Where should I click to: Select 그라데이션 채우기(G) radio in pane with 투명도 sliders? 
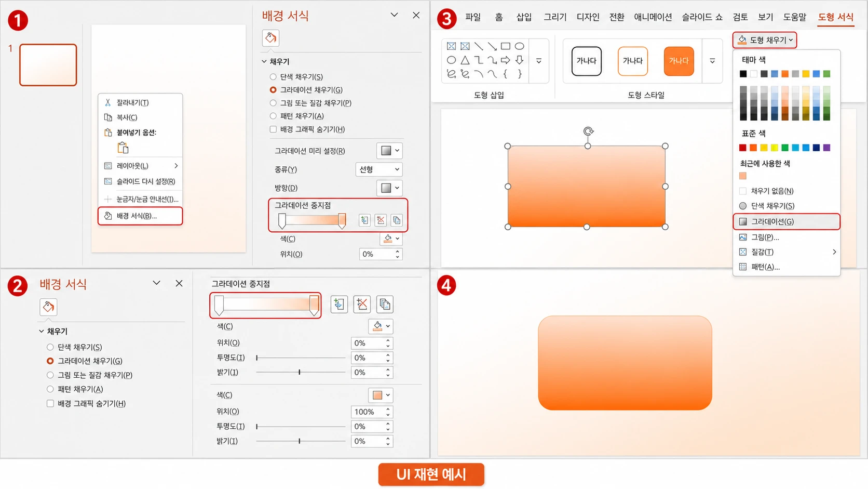[50, 361]
